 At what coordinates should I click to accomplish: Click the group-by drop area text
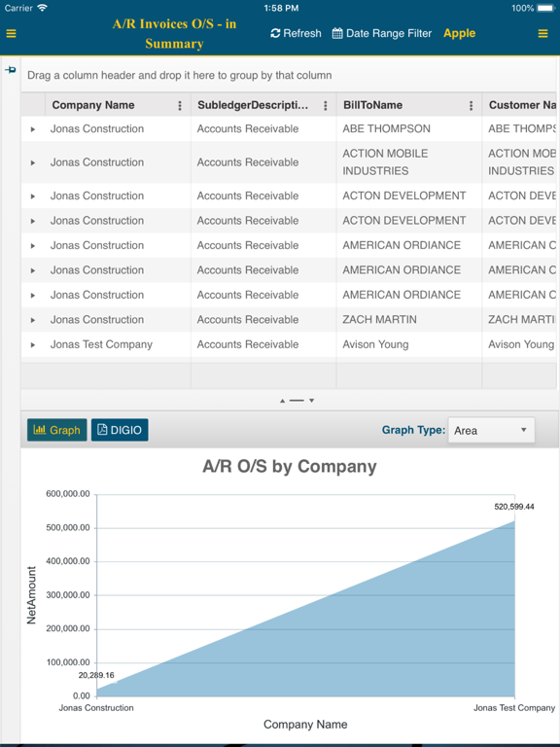point(180,75)
